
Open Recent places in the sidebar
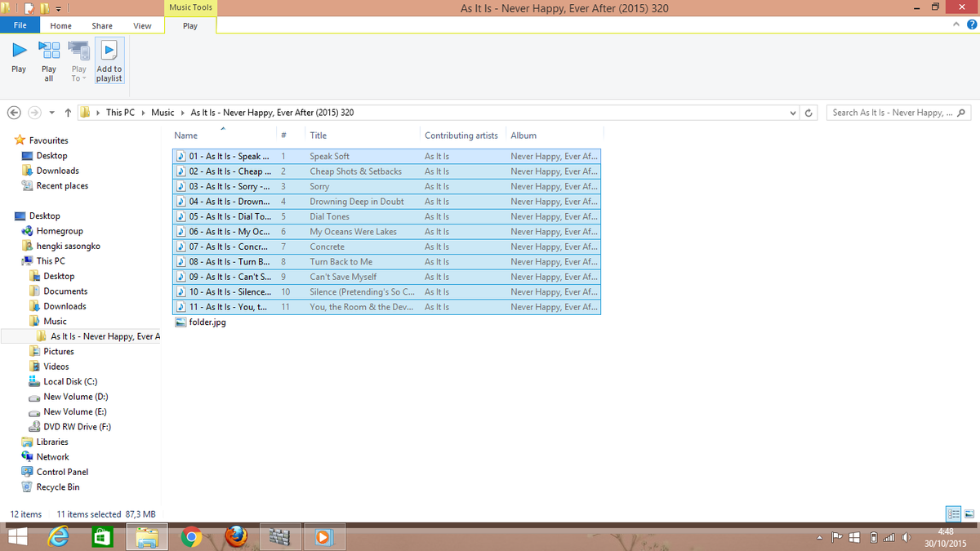click(x=62, y=185)
